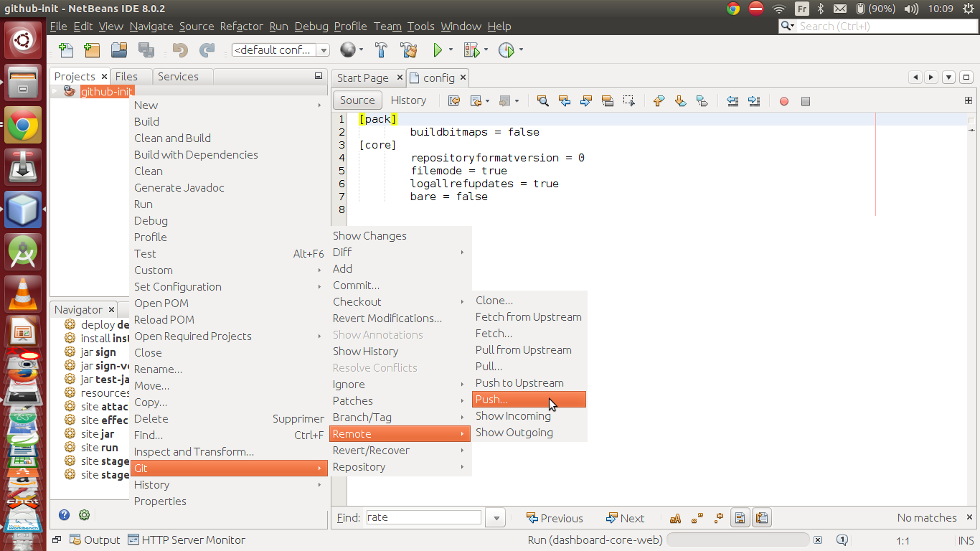
Task: Switch editor to History view
Action: pyautogui.click(x=408, y=100)
